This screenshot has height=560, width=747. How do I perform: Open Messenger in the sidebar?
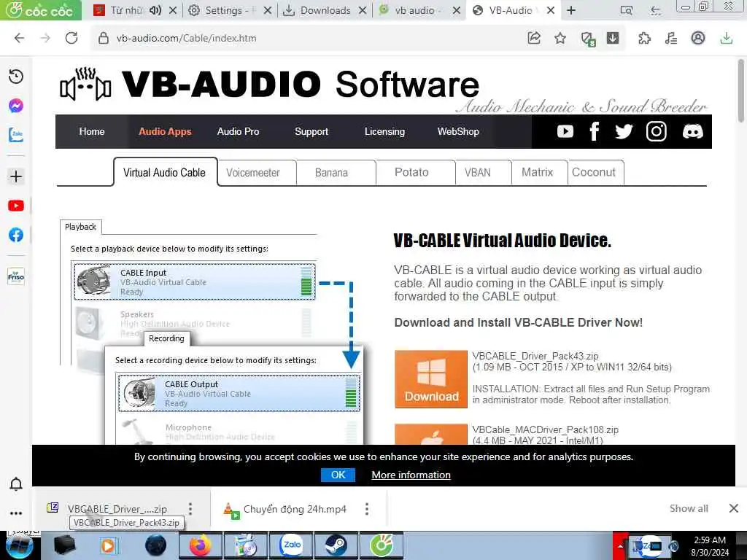click(16, 105)
